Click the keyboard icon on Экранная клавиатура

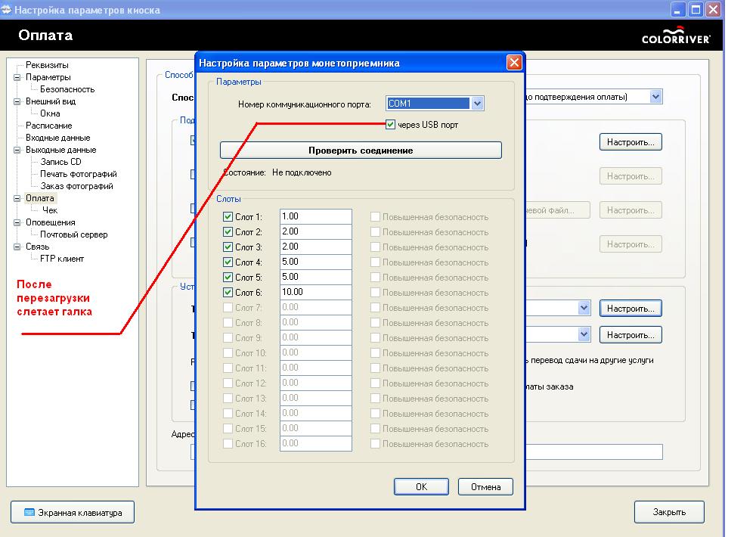pos(29,512)
